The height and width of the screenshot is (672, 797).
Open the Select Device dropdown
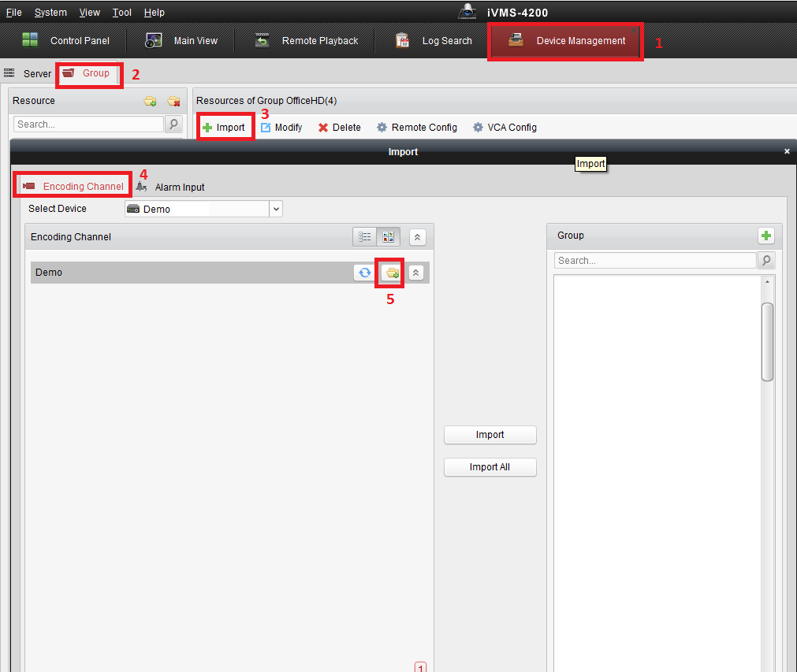pos(275,209)
